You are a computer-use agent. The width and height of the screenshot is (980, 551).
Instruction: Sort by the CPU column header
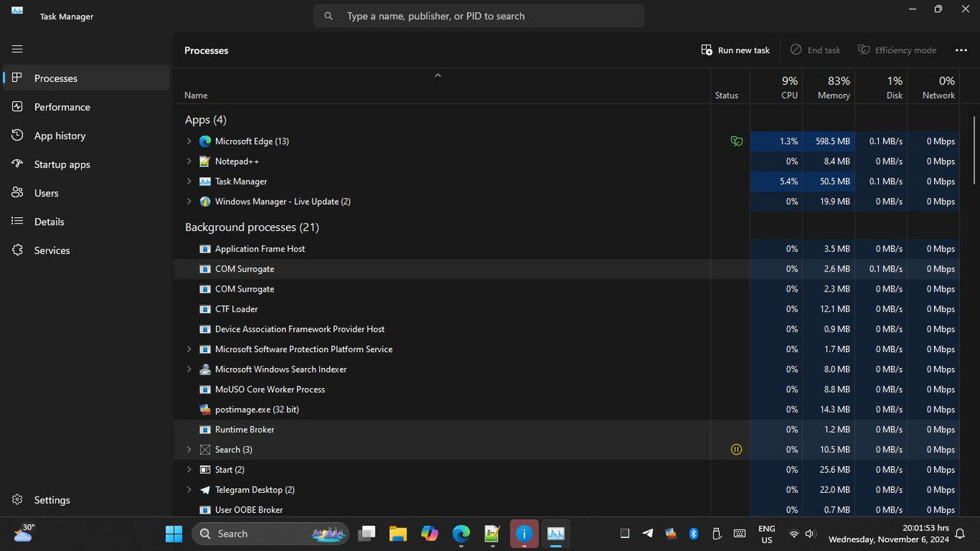[776, 86]
